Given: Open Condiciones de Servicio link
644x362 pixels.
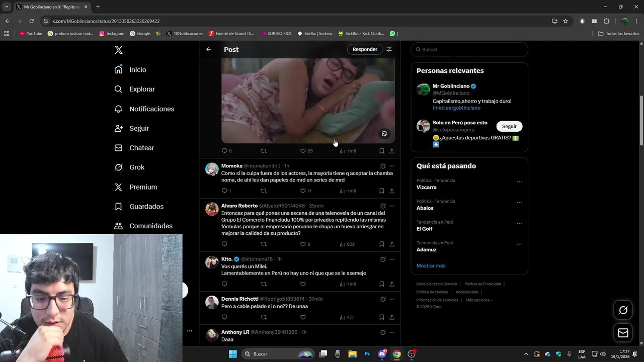Looking at the screenshot, I should pyautogui.click(x=437, y=284).
